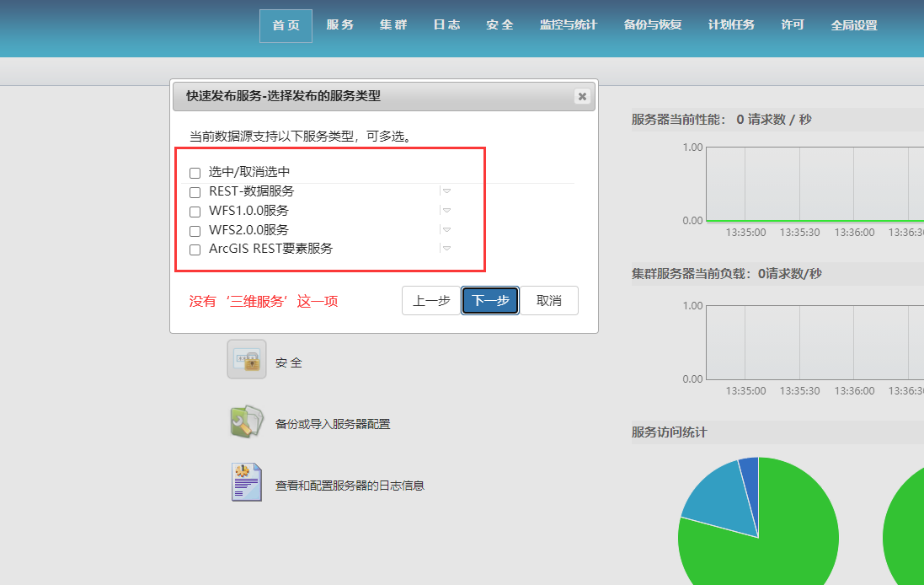Click the 集群服务器当前负载 chart heading

pos(727,274)
